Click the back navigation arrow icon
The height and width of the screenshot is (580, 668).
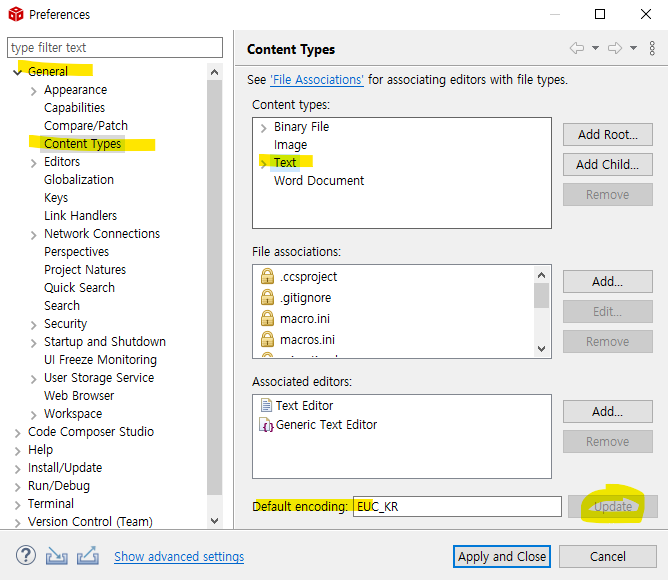(577, 48)
